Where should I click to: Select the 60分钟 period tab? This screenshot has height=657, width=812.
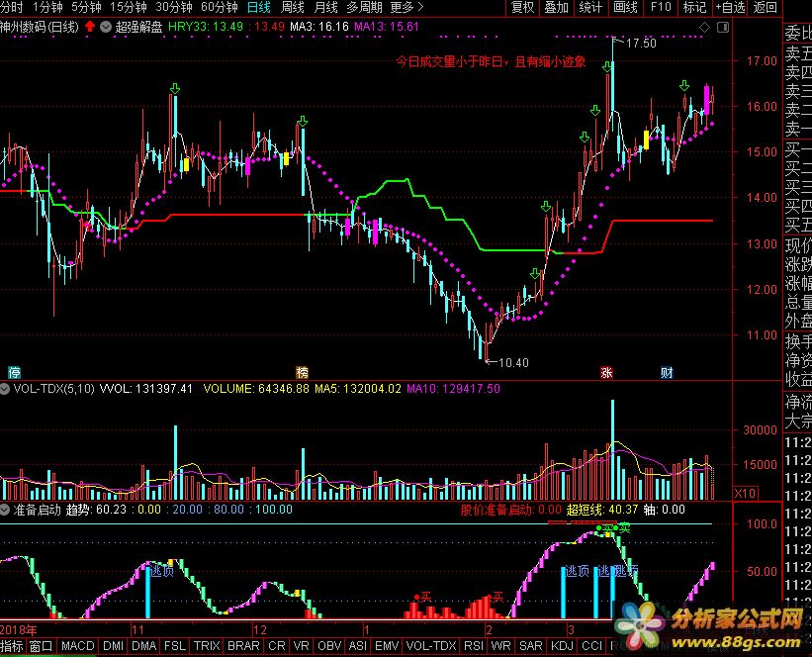coord(219,7)
